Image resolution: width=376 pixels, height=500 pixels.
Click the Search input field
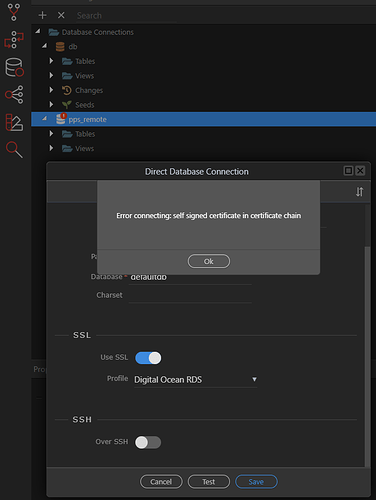[126, 16]
